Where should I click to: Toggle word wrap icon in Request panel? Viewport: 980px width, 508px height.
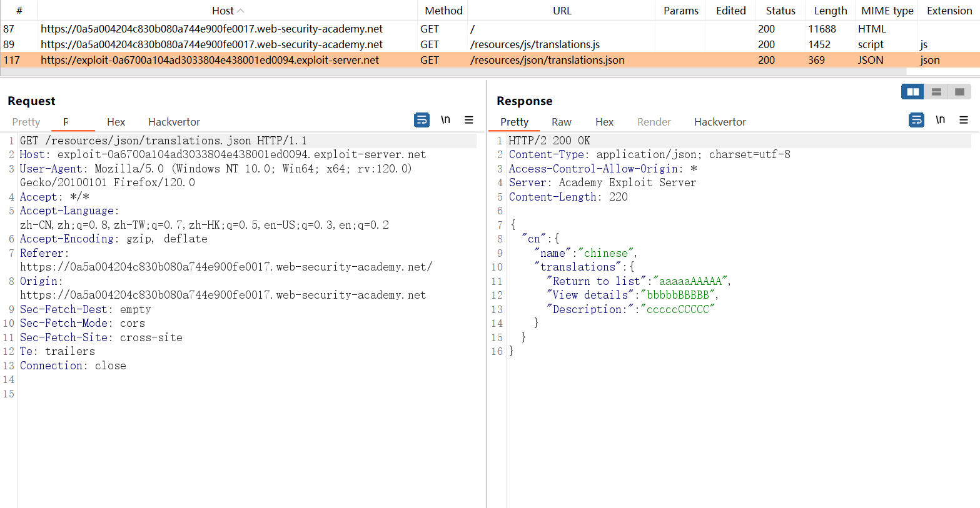[422, 120]
